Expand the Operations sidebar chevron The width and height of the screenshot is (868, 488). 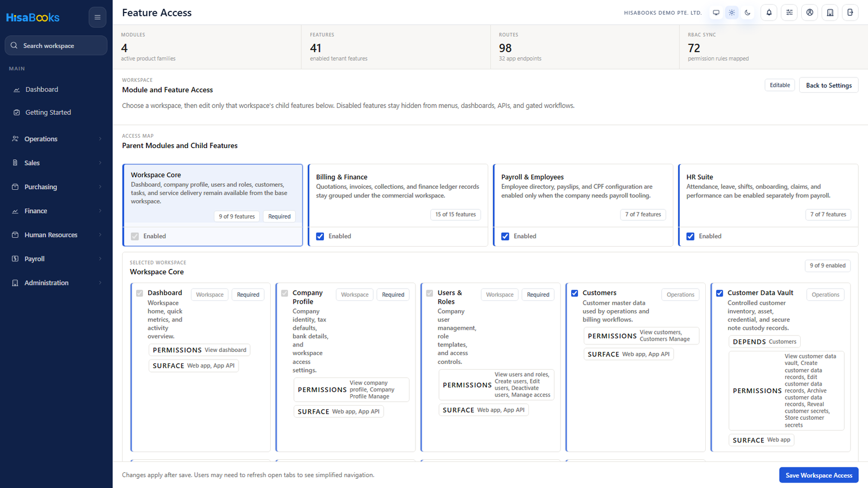coord(100,139)
